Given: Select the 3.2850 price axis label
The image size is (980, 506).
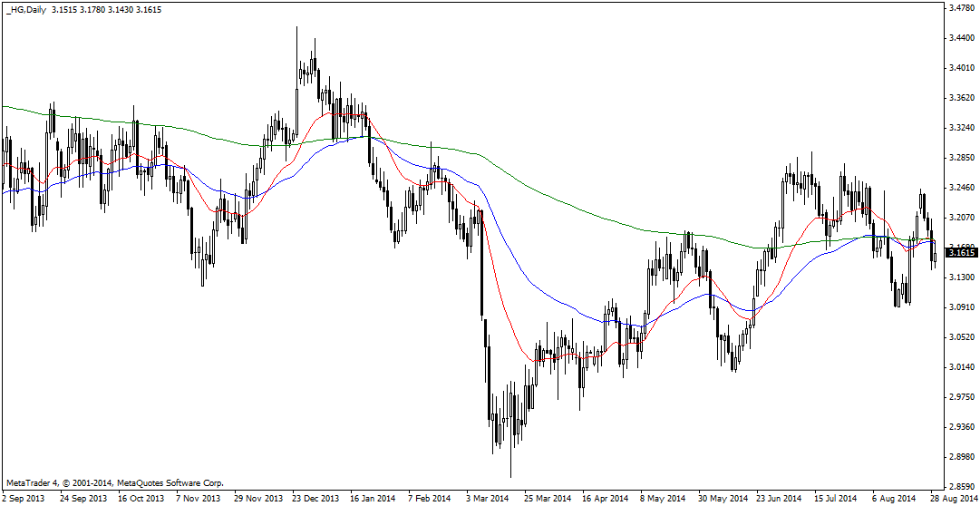Looking at the screenshot, I should [x=961, y=158].
